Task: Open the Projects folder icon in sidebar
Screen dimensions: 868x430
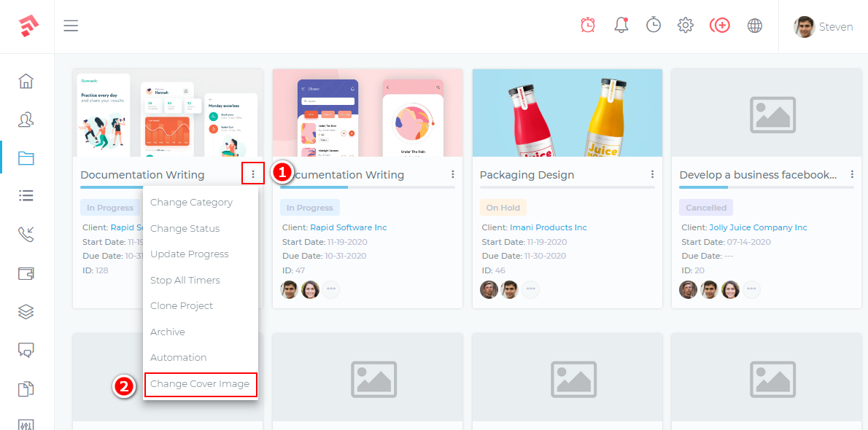Action: tap(26, 158)
